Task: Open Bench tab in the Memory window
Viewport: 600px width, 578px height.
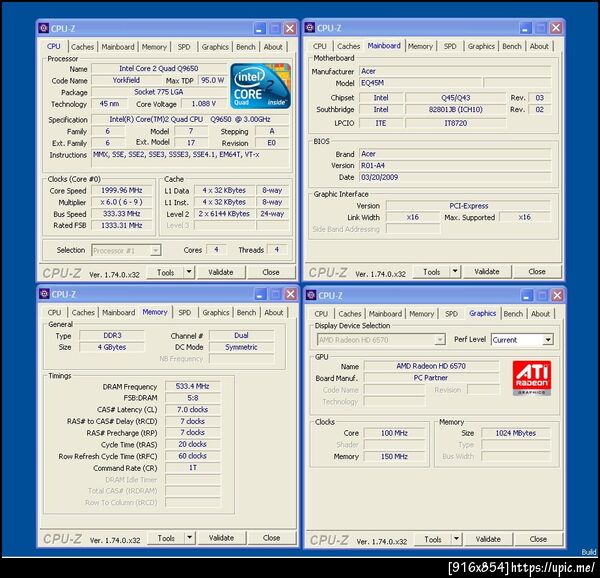Action: tap(246, 313)
